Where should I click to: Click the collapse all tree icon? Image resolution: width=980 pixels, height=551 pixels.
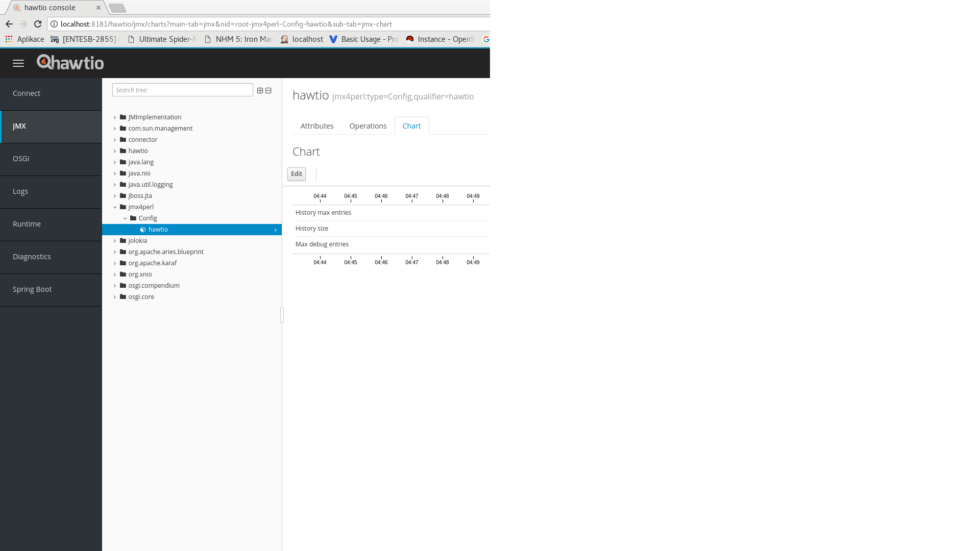[x=268, y=90]
